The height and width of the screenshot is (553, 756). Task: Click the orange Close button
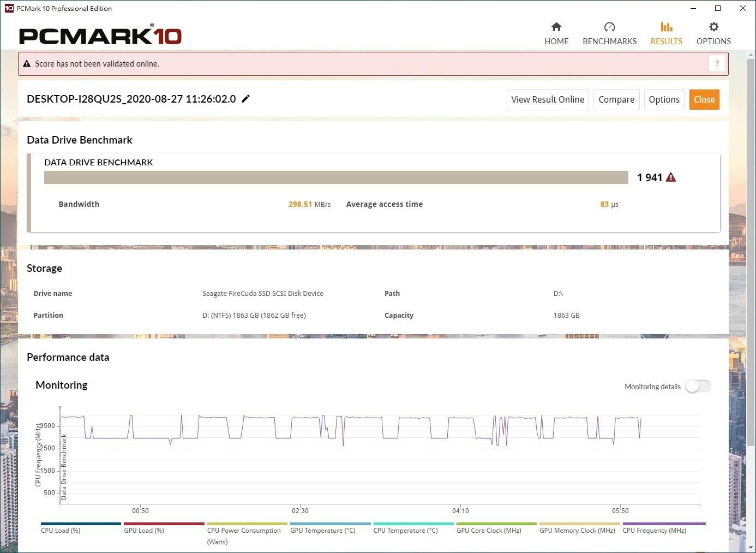(x=704, y=99)
